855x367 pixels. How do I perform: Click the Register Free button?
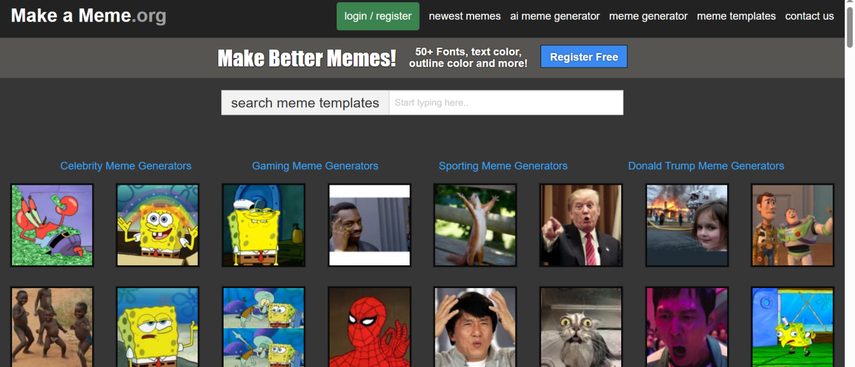(x=583, y=57)
